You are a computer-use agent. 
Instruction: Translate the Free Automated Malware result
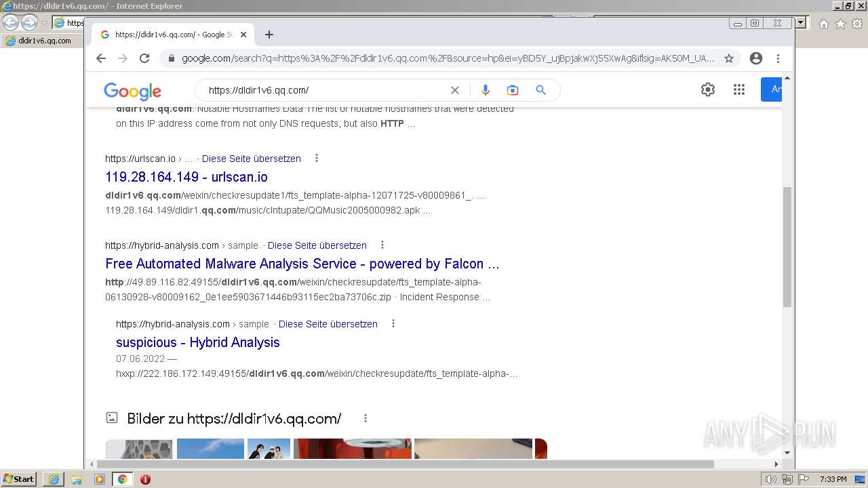click(317, 245)
